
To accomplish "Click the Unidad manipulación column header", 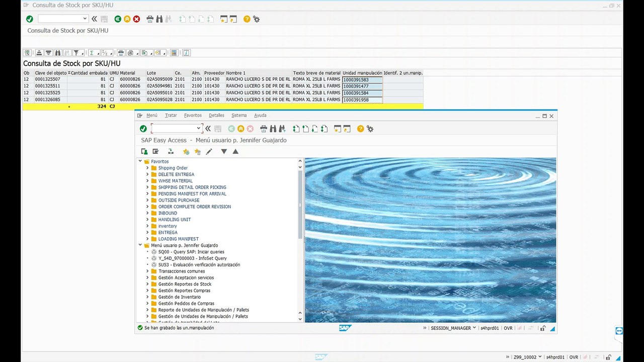I will click(362, 73).
